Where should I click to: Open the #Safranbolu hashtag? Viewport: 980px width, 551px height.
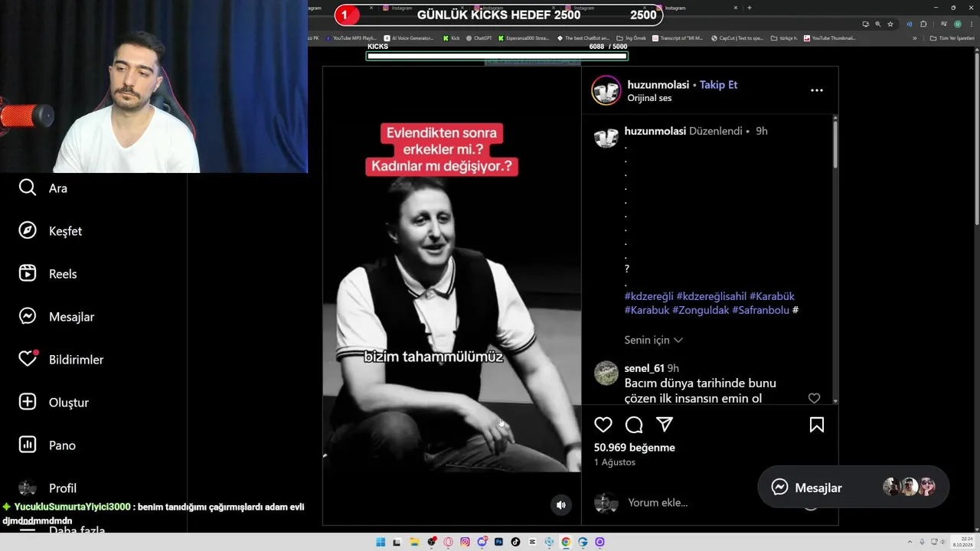pos(760,310)
